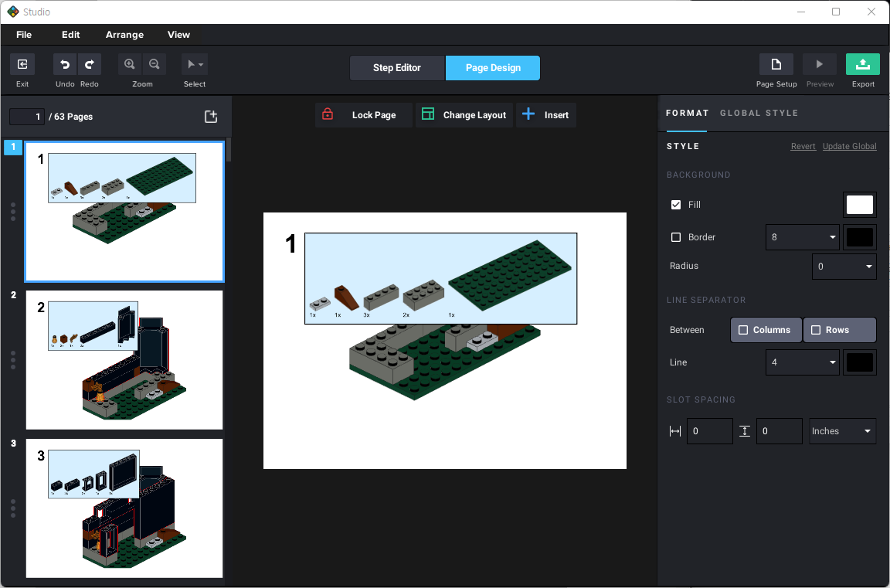Select the page 2 thumbnail
Screen dimensions: 890x588
point(124,360)
